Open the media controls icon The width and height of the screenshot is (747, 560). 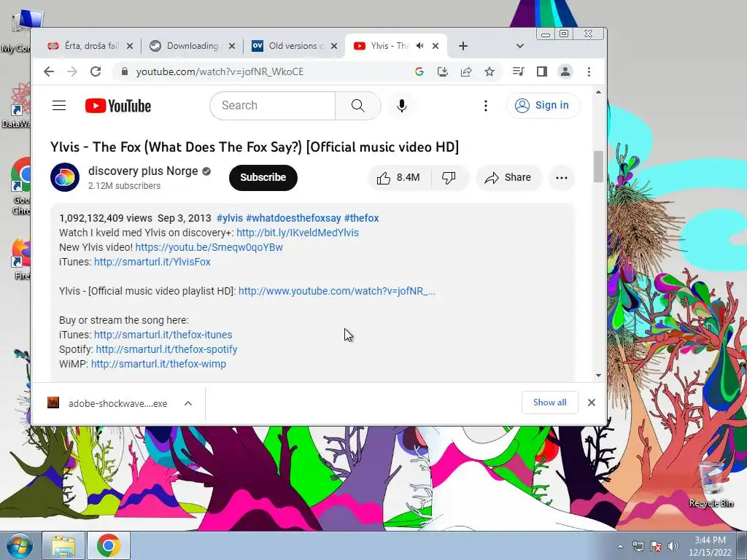(519, 71)
